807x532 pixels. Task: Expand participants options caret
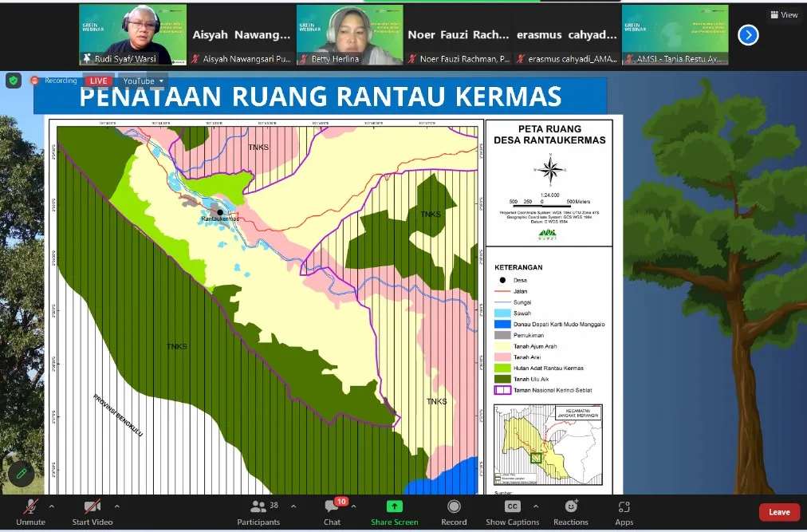click(293, 506)
